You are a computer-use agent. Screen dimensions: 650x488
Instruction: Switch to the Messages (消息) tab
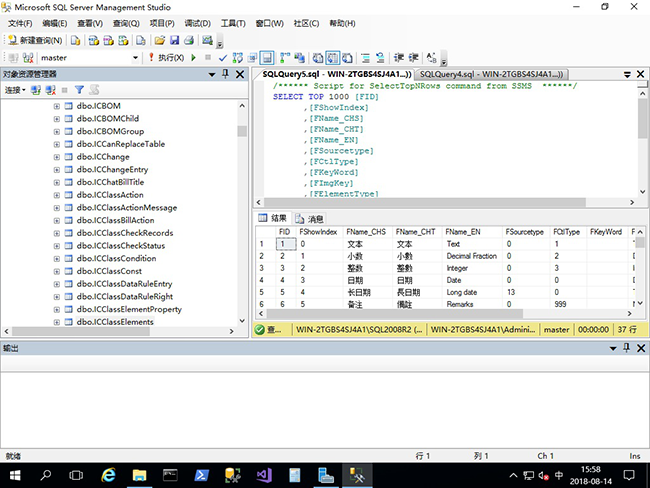309,218
